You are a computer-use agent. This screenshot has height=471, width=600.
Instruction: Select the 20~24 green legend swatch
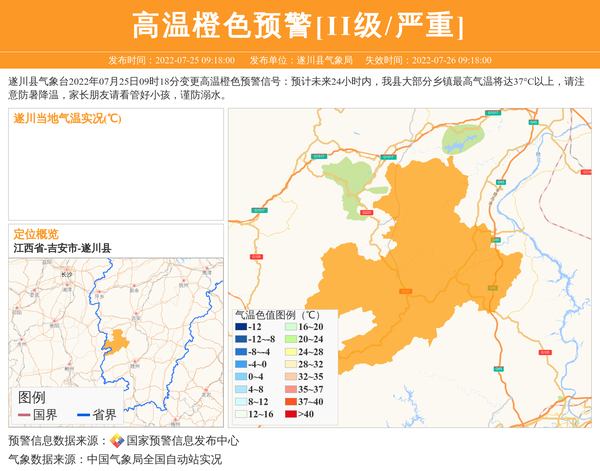(x=291, y=340)
